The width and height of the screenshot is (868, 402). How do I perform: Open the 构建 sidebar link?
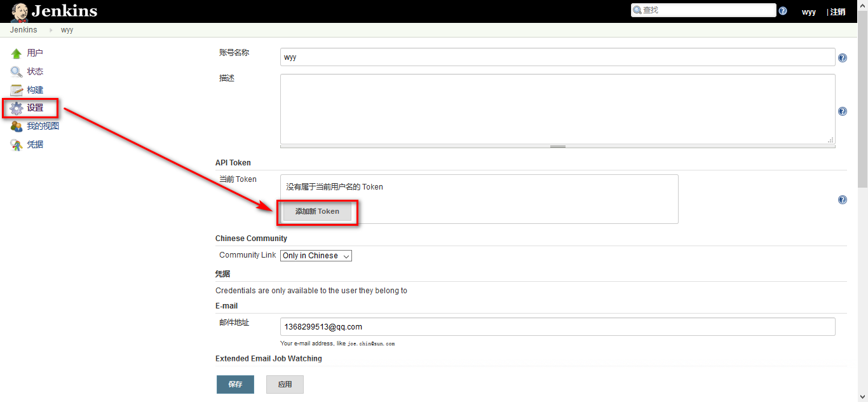[35, 90]
